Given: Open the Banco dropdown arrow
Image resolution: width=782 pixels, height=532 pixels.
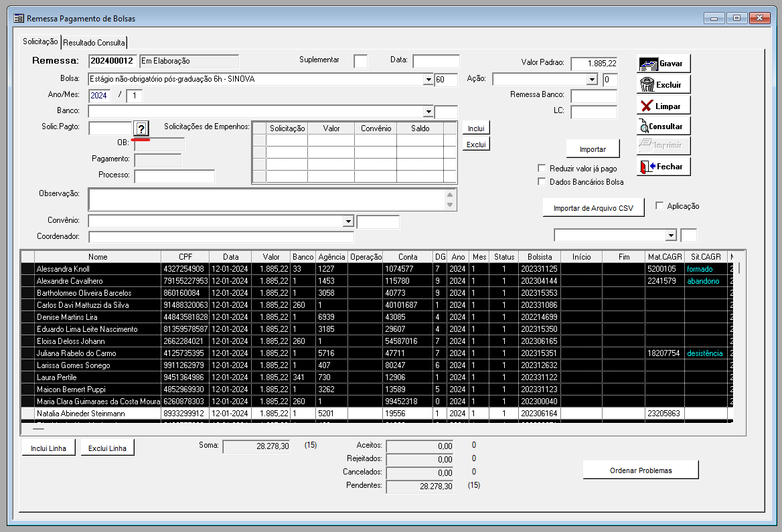Looking at the screenshot, I should 428,112.
